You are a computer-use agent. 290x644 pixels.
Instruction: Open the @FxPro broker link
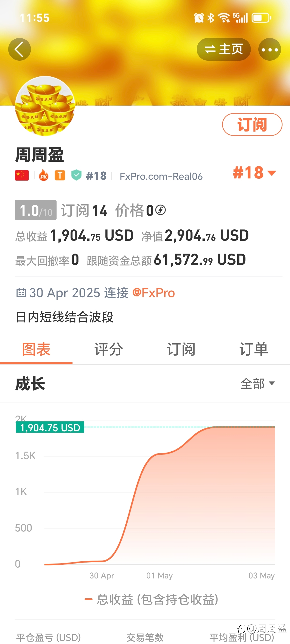click(x=153, y=293)
